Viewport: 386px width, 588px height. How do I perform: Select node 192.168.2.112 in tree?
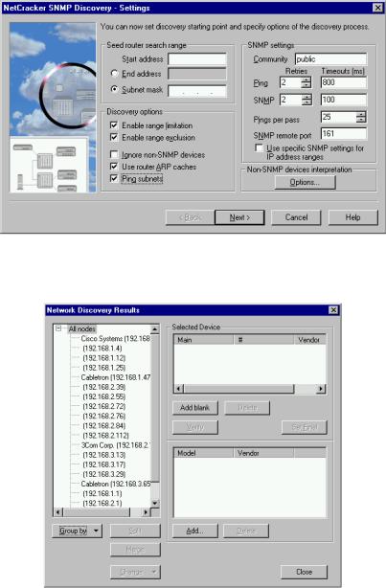coord(105,436)
